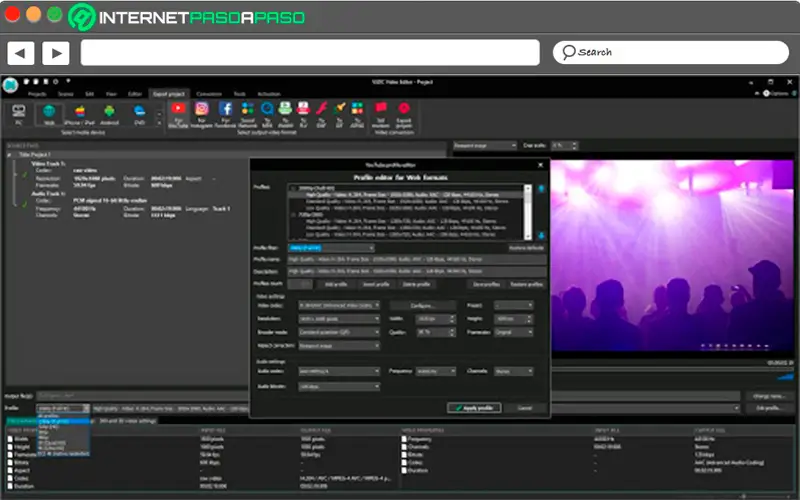Open the audio Channels dropdown
Viewport: 800px width, 500px height.
tap(513, 371)
